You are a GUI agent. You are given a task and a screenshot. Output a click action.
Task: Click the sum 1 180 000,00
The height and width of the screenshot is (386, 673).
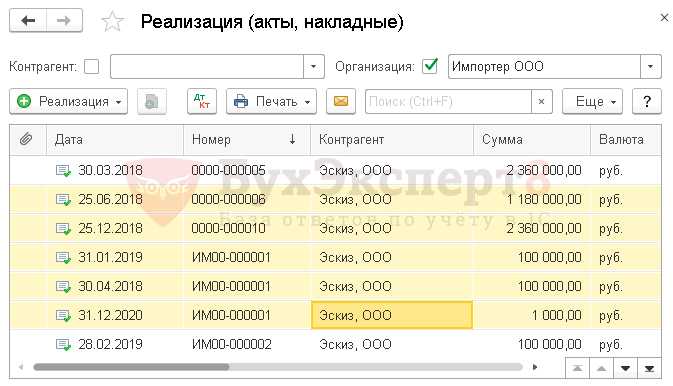(544, 199)
